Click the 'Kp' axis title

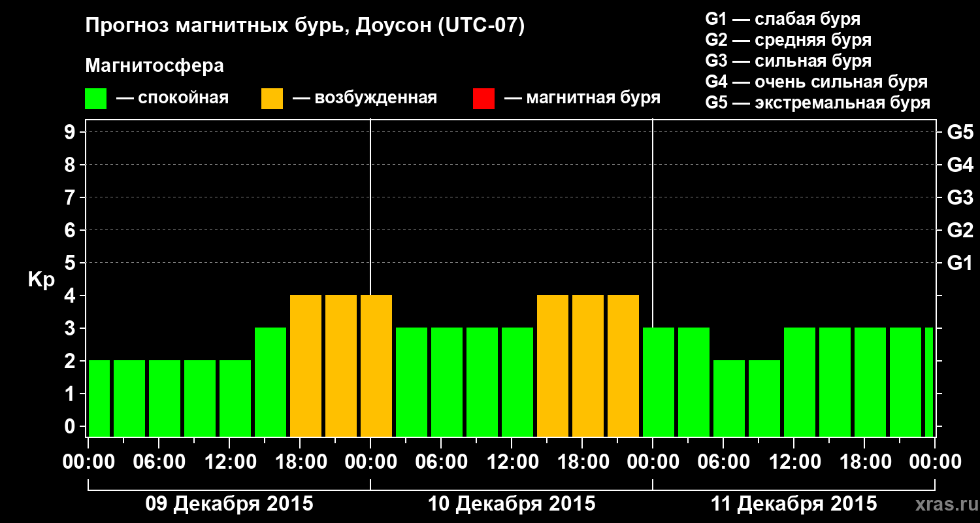(41, 280)
